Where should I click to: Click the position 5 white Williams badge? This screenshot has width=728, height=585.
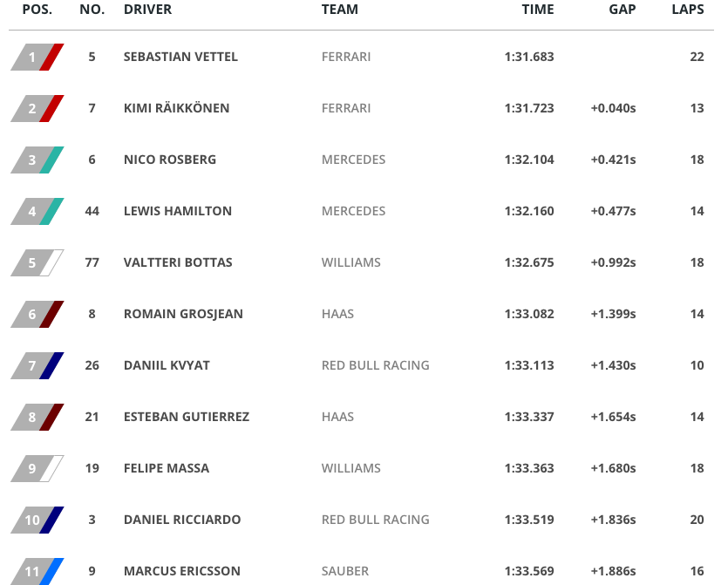pyautogui.click(x=37, y=263)
